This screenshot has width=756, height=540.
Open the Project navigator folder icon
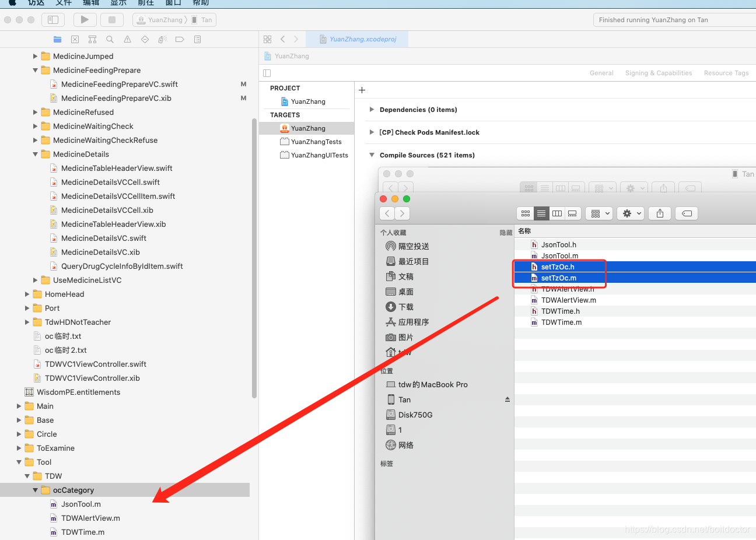57,40
